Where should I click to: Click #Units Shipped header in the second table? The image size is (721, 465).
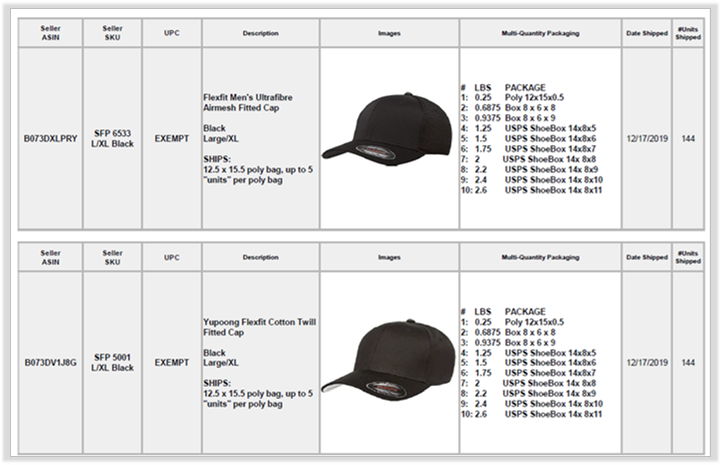click(688, 257)
